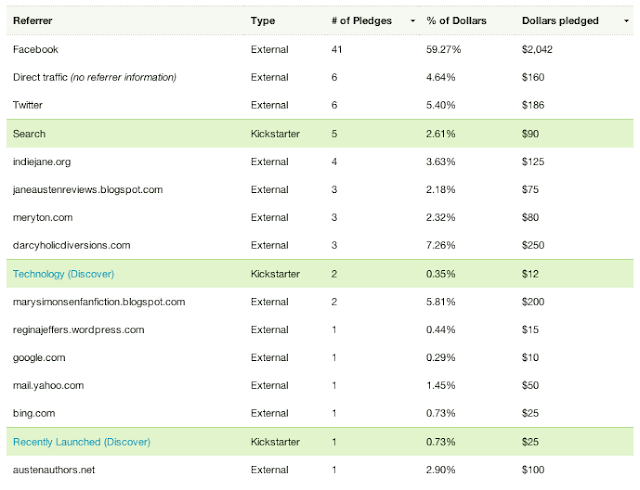Sort by # of Pledges arrow

pyautogui.click(x=413, y=21)
